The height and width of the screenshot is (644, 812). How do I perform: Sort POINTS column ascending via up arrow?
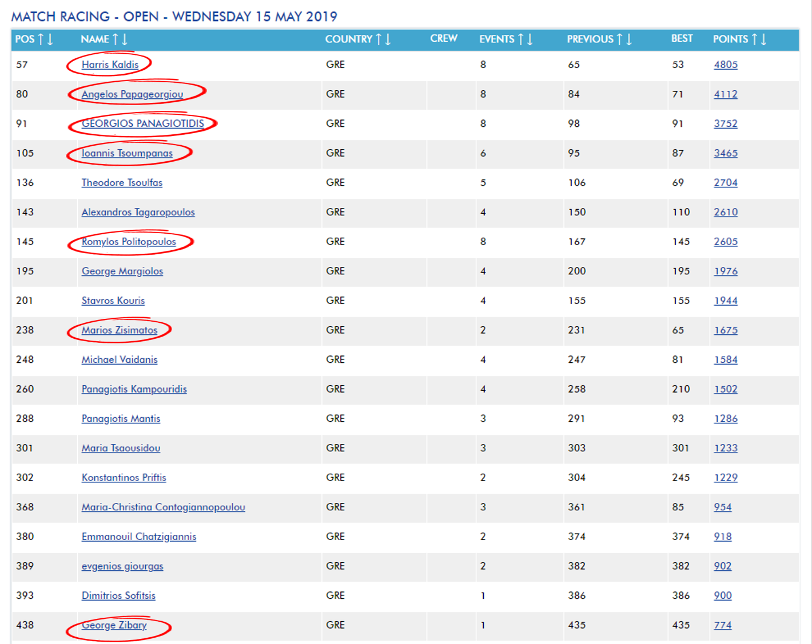(754, 39)
